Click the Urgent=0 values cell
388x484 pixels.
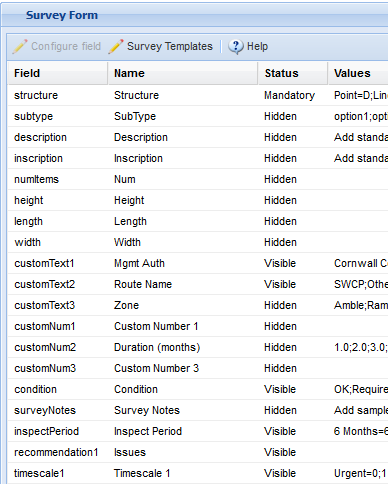358,473
